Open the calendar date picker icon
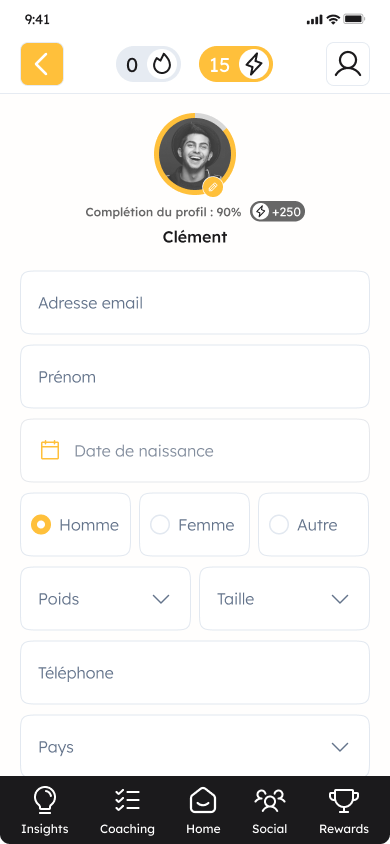390x844 pixels. [x=50, y=450]
